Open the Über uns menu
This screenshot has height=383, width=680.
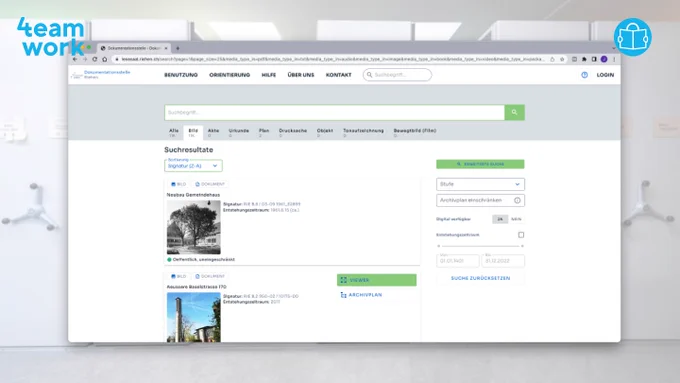tap(301, 75)
